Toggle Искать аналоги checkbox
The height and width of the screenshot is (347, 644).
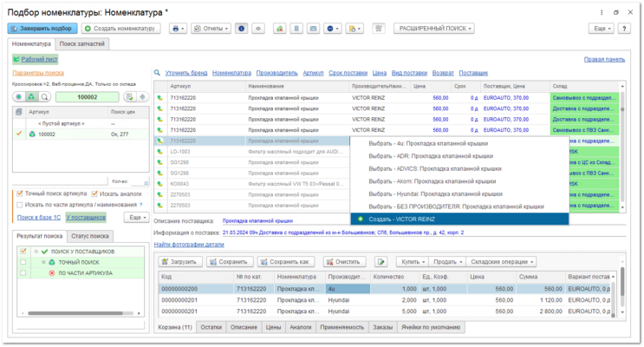(94, 193)
